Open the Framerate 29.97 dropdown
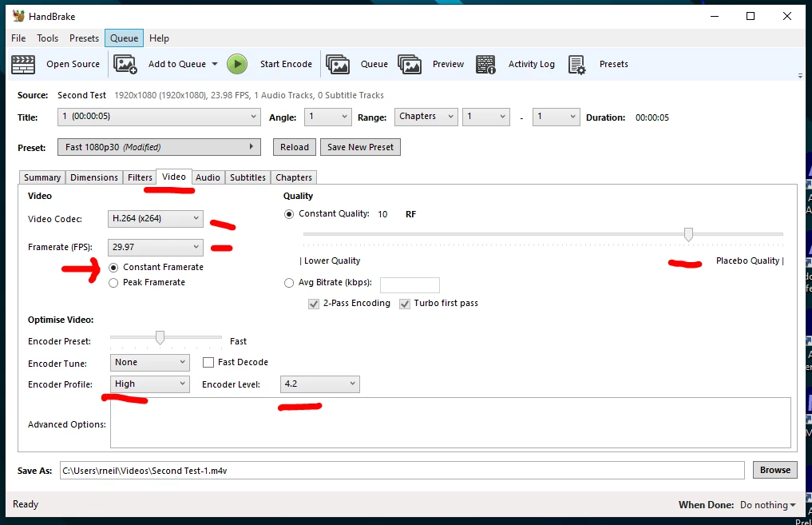This screenshot has height=525, width=812. point(156,247)
